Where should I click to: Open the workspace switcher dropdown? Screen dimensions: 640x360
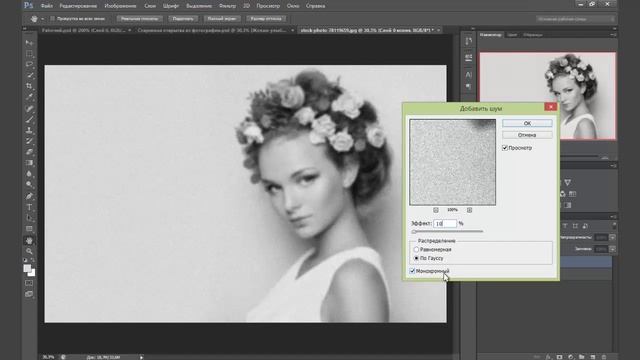576,19
